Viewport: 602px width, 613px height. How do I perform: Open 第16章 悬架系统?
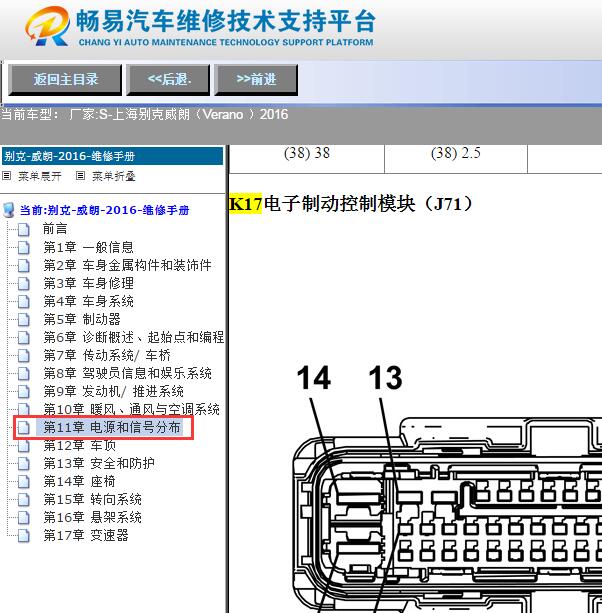tap(92, 517)
